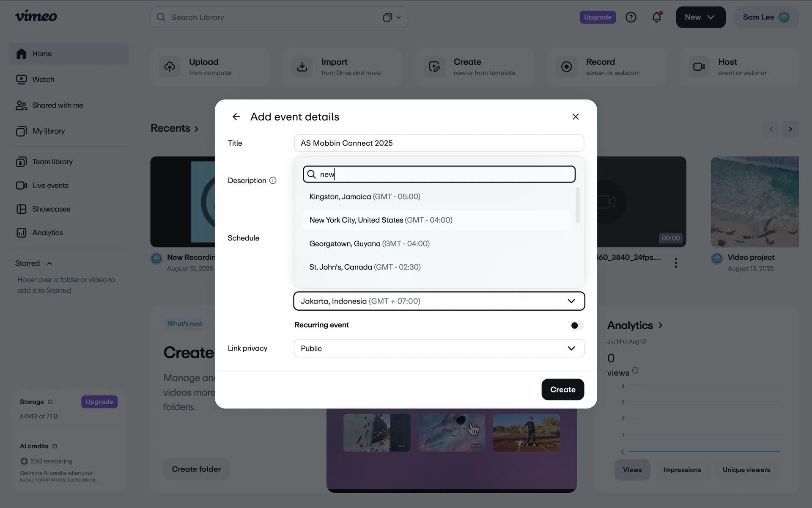Screen dimensions: 812x508
Task: Select Kingston, Jamaica timezone option
Action: [365, 197]
